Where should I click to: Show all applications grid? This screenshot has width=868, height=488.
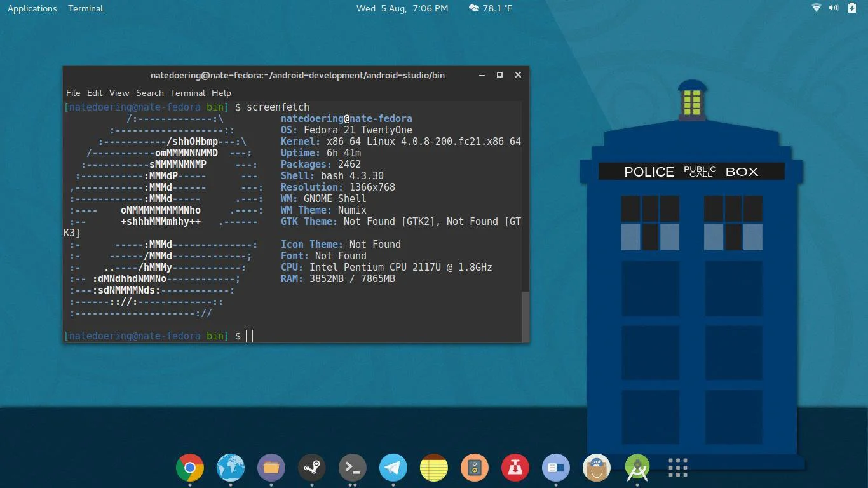pyautogui.click(x=678, y=468)
